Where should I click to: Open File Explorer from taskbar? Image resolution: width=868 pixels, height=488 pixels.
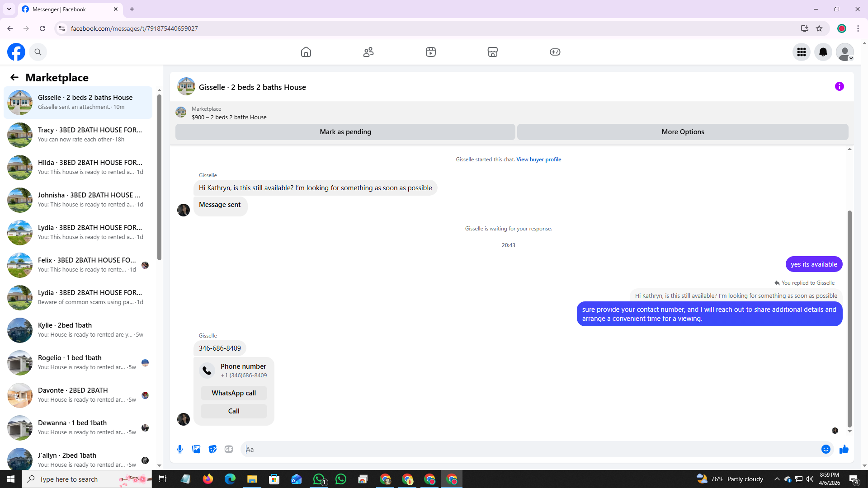pyautogui.click(x=252, y=479)
